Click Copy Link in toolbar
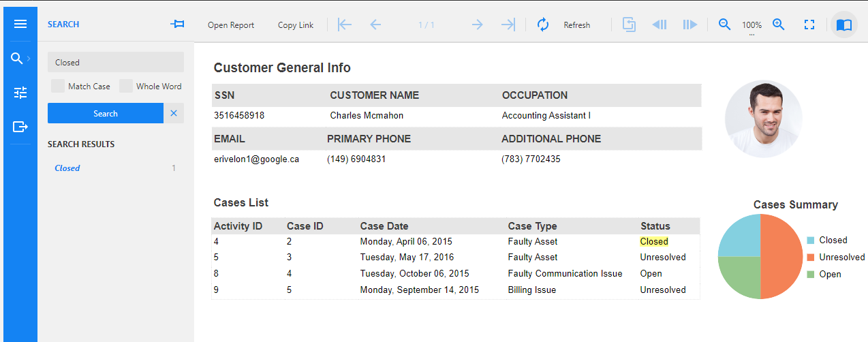The width and height of the screenshot is (868, 342). pos(296,25)
